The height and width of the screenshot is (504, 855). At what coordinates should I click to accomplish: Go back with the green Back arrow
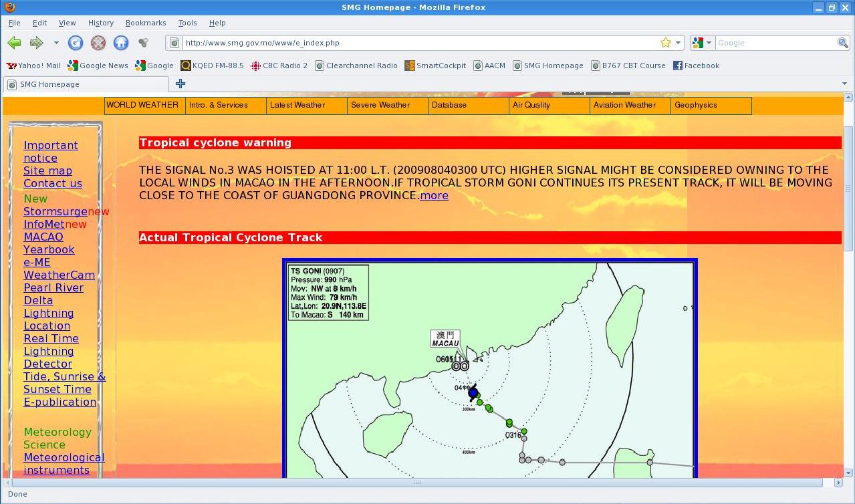(x=14, y=43)
